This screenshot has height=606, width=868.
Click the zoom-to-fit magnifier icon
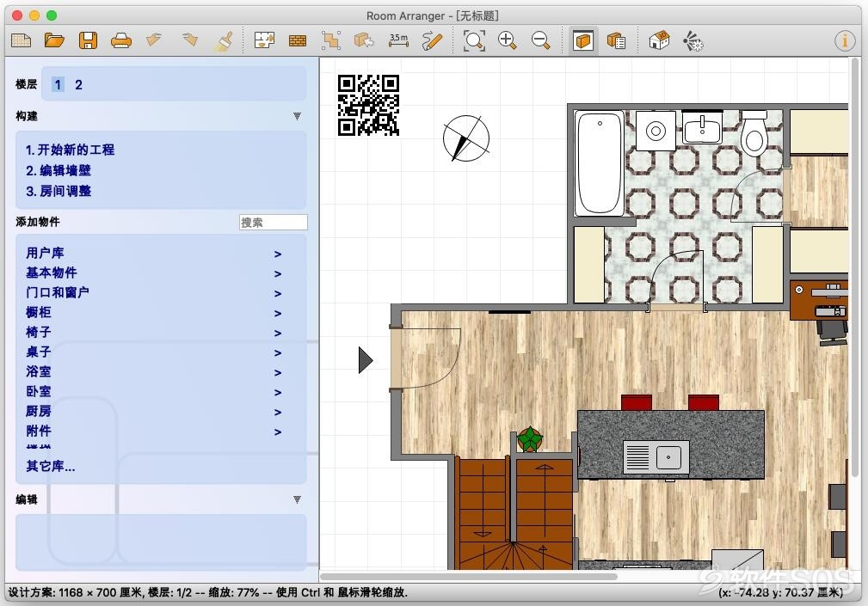[474, 40]
